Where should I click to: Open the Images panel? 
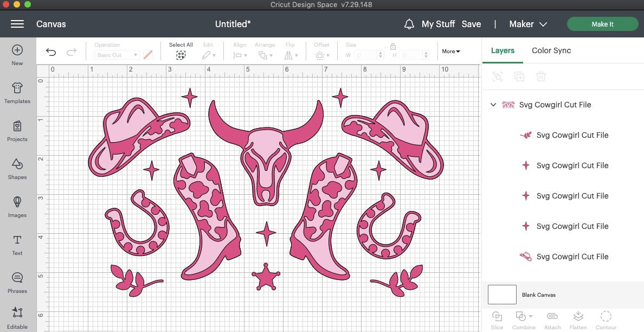click(17, 207)
